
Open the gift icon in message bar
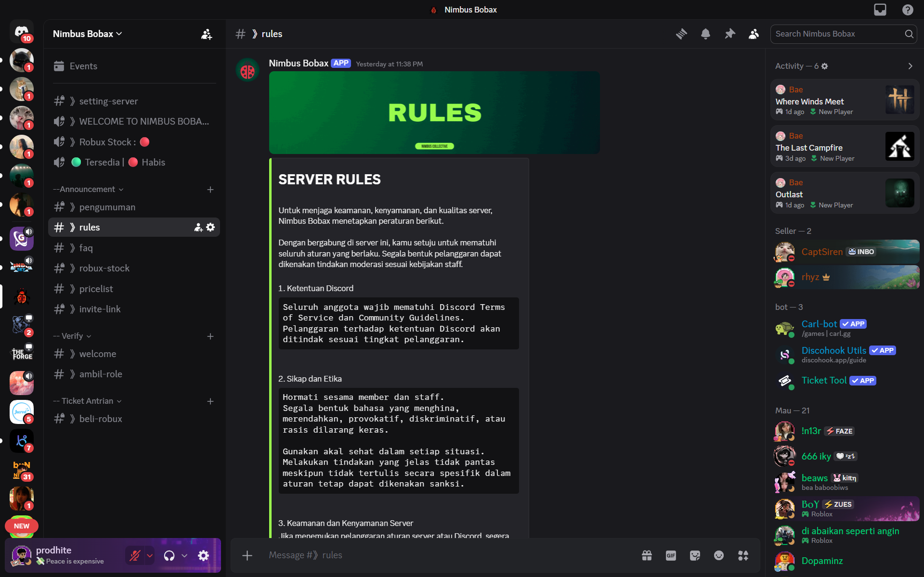(647, 555)
